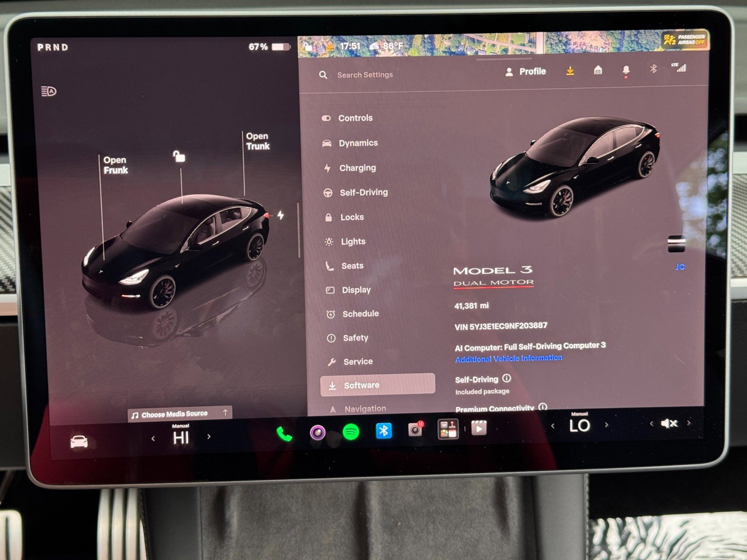Open the Phone app in the dock
Screen dimensions: 747x560
284,434
